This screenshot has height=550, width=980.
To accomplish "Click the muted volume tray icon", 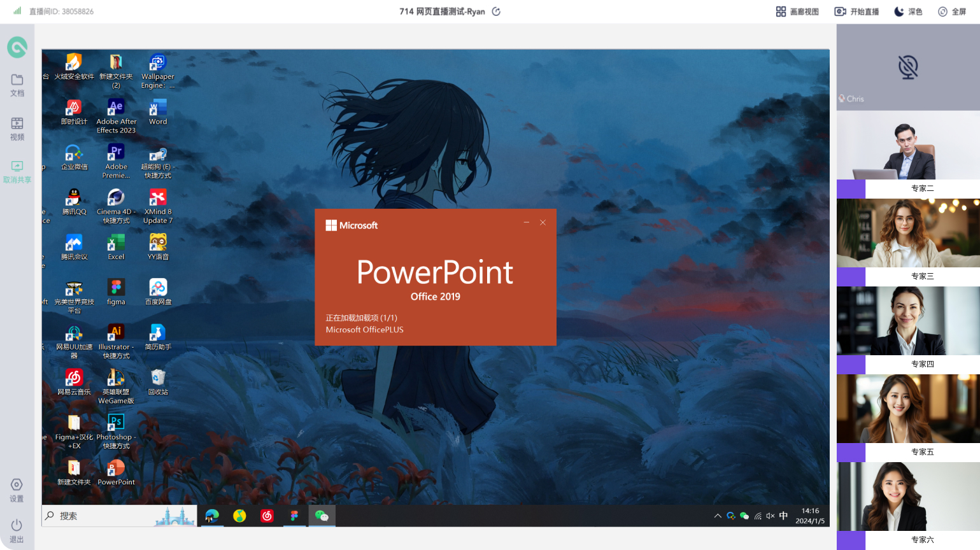I will tap(771, 516).
